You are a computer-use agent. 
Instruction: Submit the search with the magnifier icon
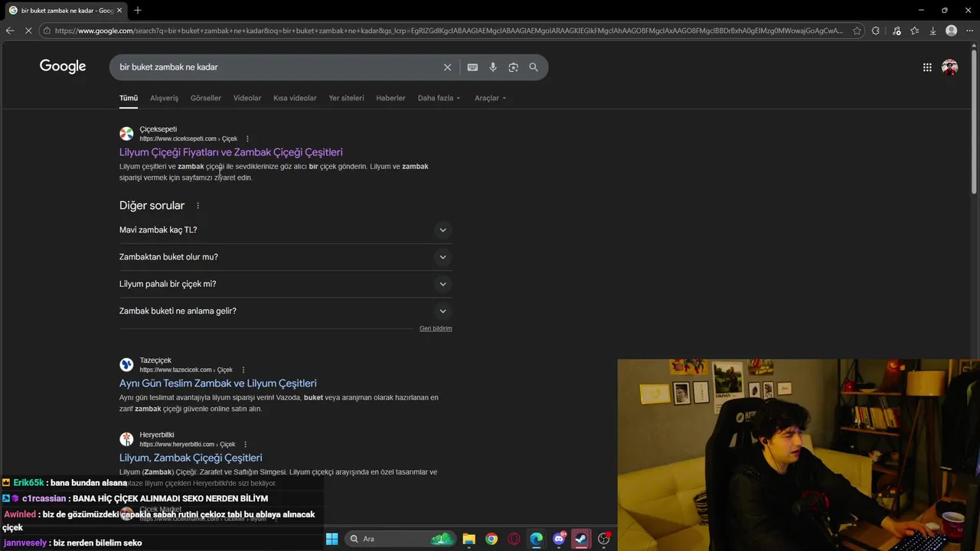[534, 67]
